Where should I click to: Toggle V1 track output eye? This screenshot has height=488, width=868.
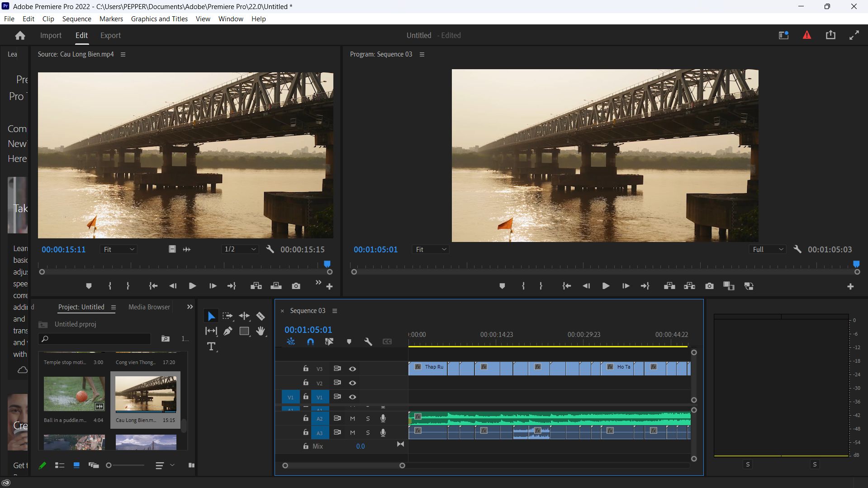pyautogui.click(x=352, y=397)
